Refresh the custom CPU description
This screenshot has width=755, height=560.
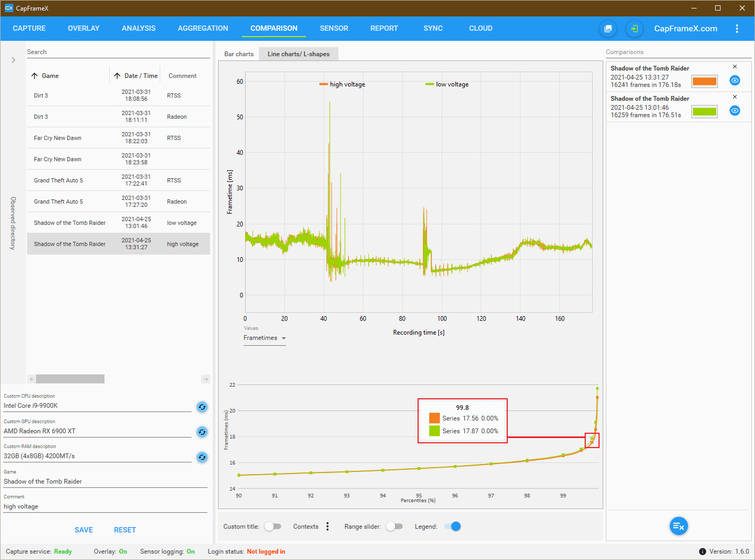click(202, 407)
